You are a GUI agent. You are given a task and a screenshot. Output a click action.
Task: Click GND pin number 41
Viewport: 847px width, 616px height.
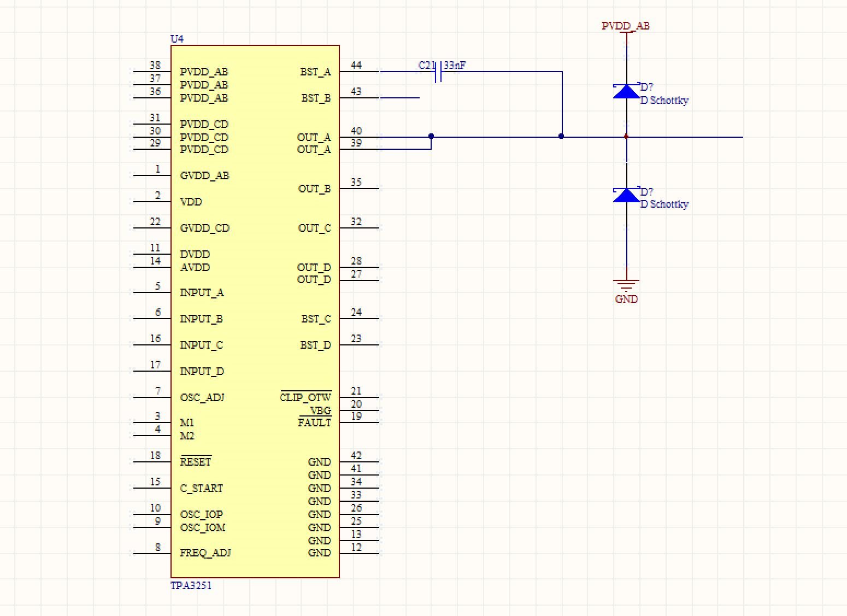(x=356, y=468)
